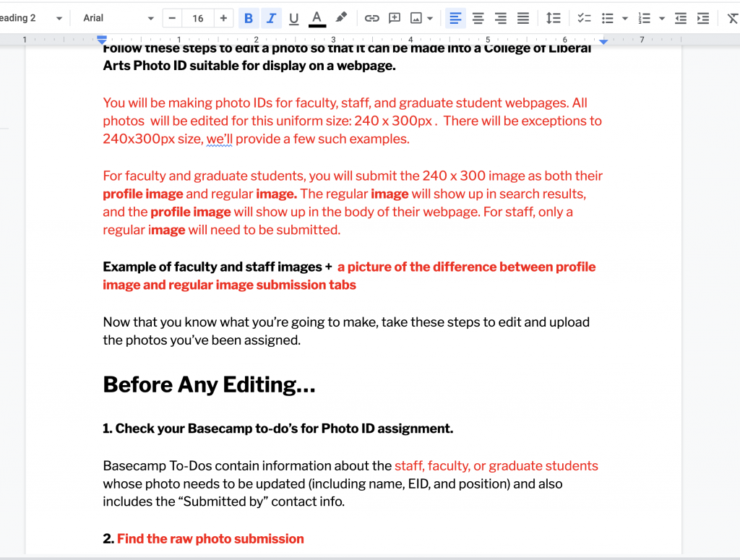Click the decrease indent icon
740x560 pixels.
coord(681,18)
